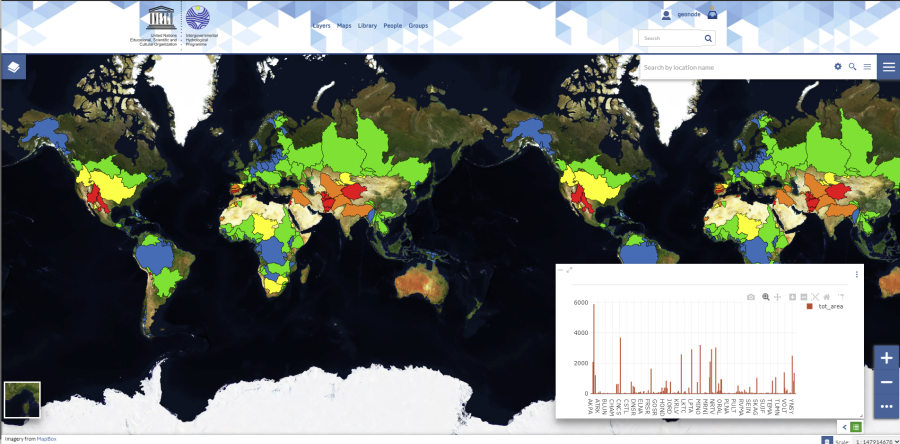Follow the MapBox attribution link
The width and height of the screenshot is (900, 444).
[x=46, y=439]
